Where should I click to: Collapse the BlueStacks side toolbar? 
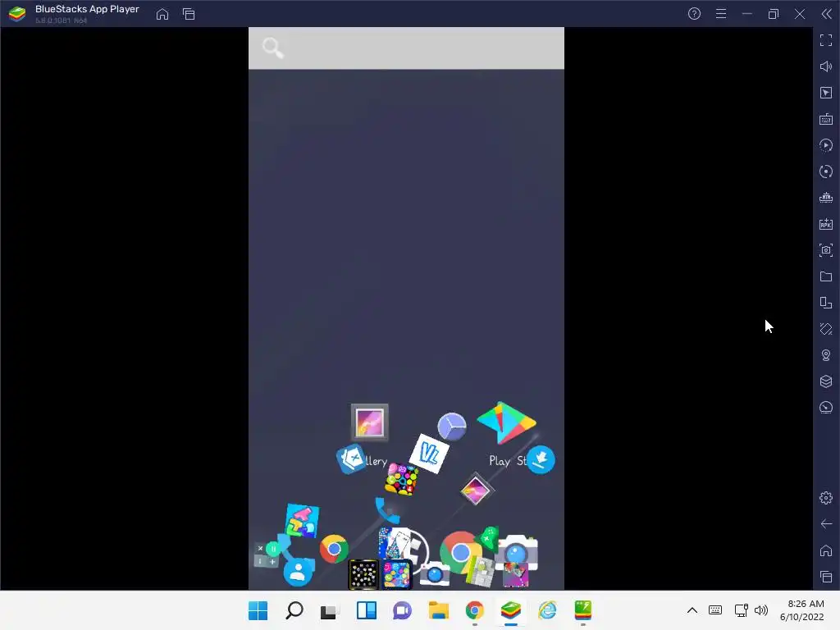[827, 14]
